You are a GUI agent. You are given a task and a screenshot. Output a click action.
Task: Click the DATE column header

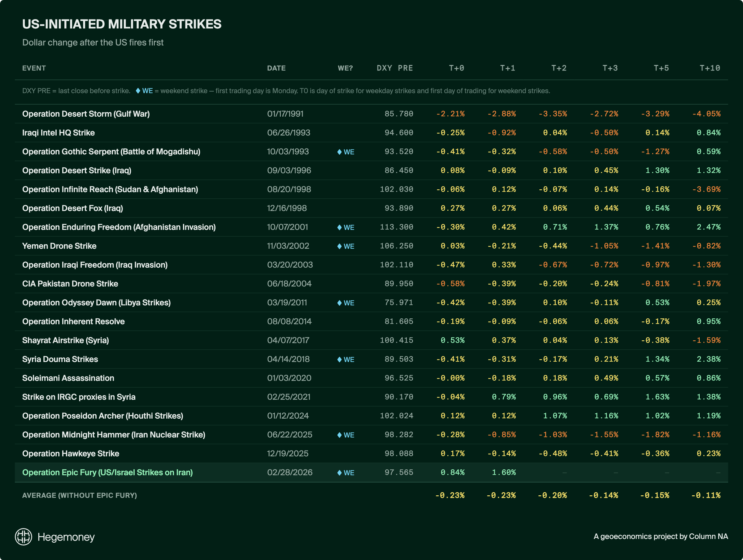(x=276, y=68)
